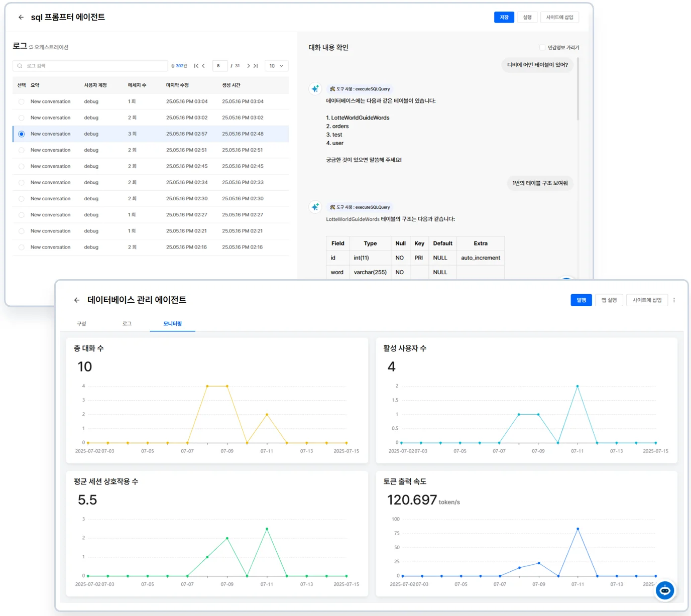Click the back arrow beside 데이터베이스 관리 에이전트
This screenshot has width=691, height=616.
77,300
